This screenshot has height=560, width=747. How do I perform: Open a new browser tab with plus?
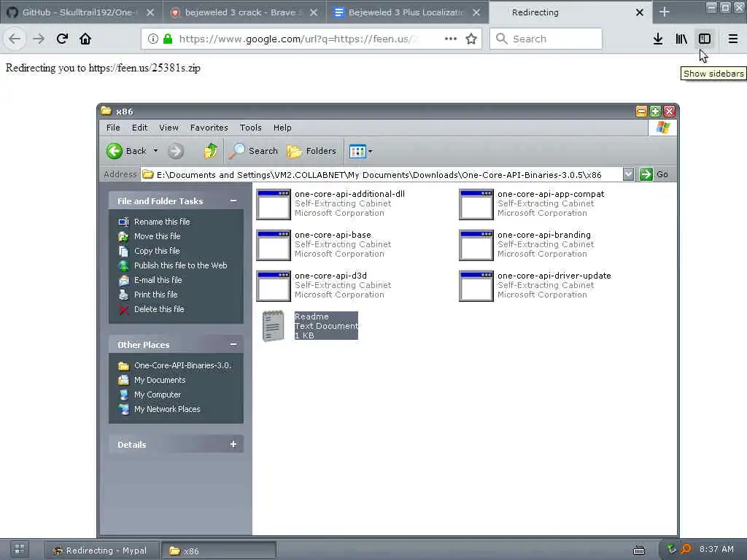coord(665,12)
